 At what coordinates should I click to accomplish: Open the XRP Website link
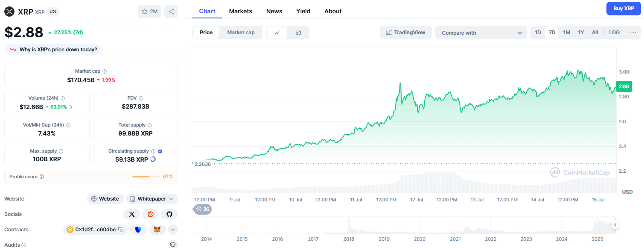tap(105, 199)
